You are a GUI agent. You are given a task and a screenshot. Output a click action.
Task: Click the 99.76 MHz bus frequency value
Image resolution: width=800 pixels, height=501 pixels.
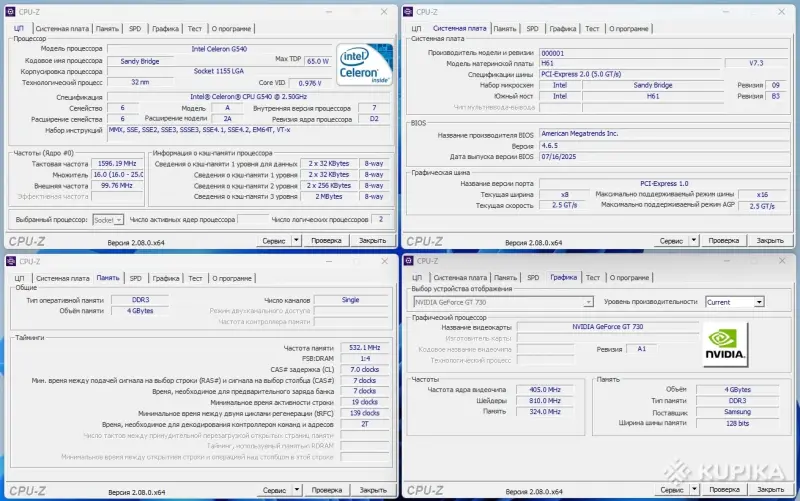(117, 186)
